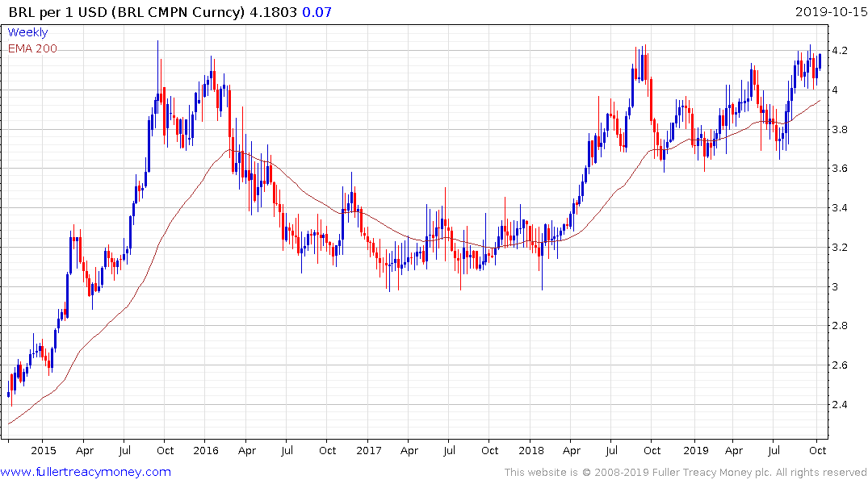Click the date 2019-10-15
The height and width of the screenshot is (484, 868).
830,12
